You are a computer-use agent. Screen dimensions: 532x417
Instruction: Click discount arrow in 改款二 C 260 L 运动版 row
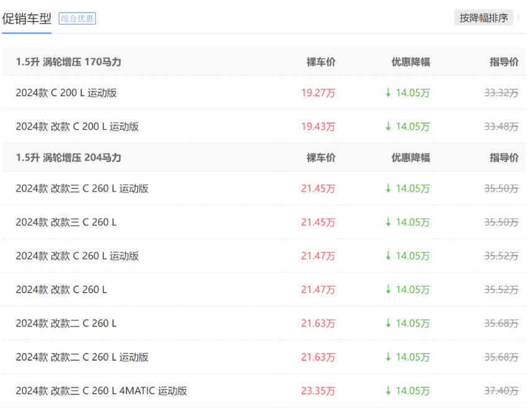[x=389, y=357]
